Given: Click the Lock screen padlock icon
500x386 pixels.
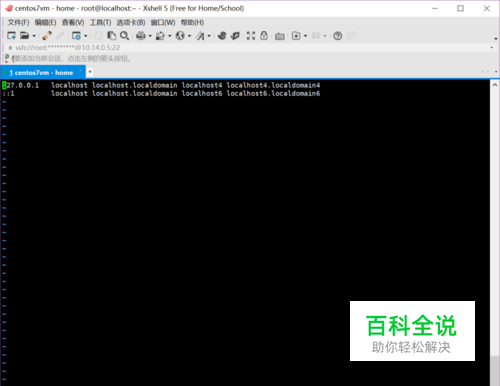Looking at the screenshot, I should [264, 35].
